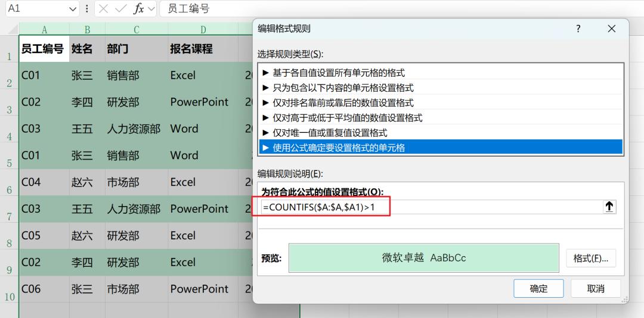Select 张三 in row 10
This screenshot has height=318, width=644.
pyautogui.click(x=87, y=289)
